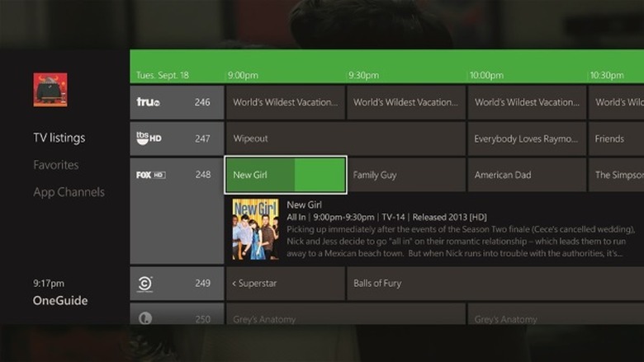
Task: Choose American Dad on FOX
Action: pyautogui.click(x=526, y=175)
